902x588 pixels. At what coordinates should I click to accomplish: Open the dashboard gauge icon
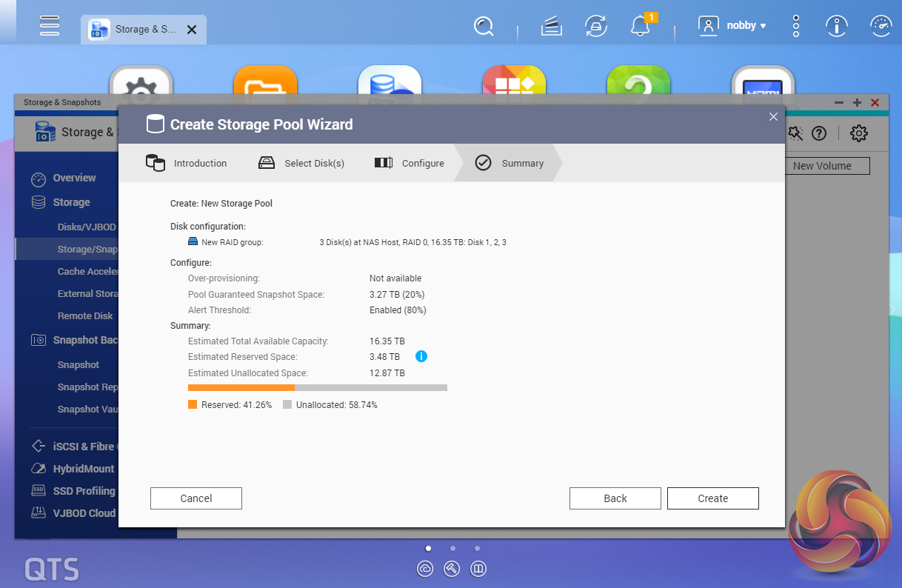click(x=881, y=27)
